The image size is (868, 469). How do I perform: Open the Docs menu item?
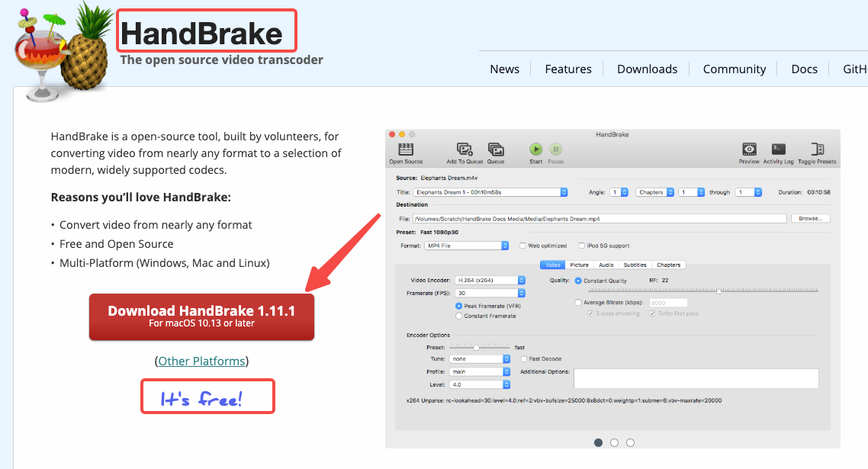805,69
